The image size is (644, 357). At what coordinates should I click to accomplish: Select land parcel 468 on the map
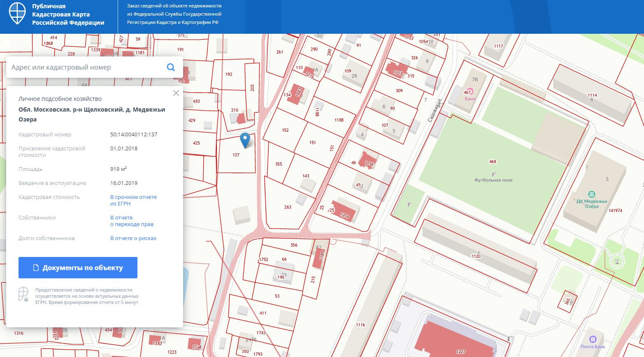click(492, 161)
